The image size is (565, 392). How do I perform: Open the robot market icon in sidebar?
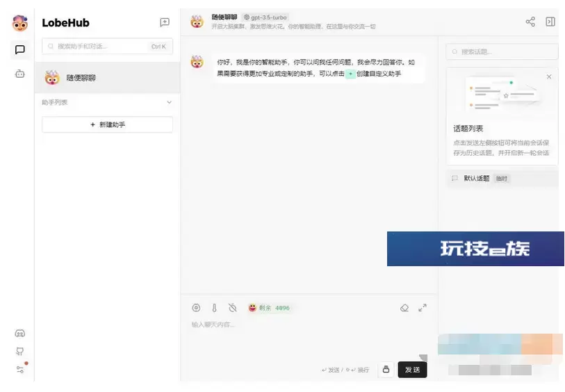20,74
